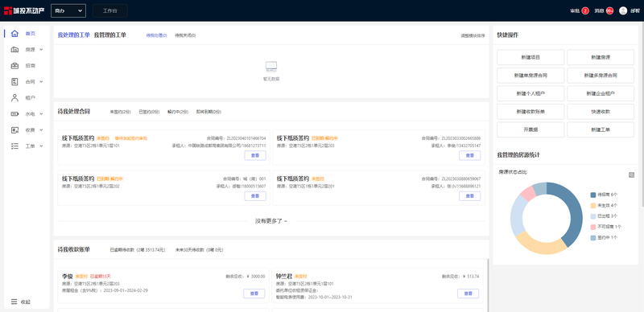The height and width of the screenshot is (312, 644).
Task: Click 调整模块排序 link
Action: (473, 35)
